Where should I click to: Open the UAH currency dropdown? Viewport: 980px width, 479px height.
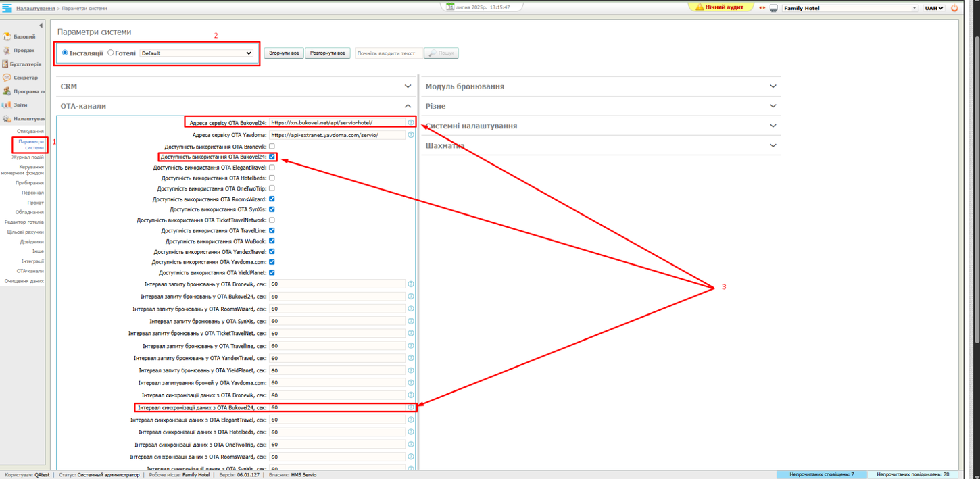tap(933, 7)
